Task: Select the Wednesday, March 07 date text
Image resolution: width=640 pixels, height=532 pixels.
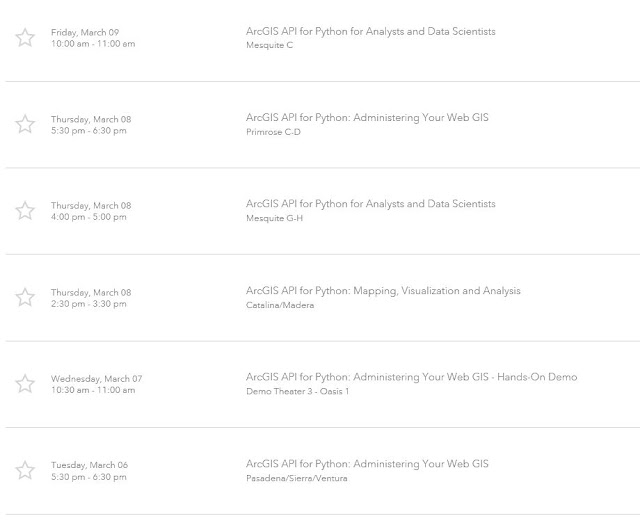Action: tap(96, 379)
